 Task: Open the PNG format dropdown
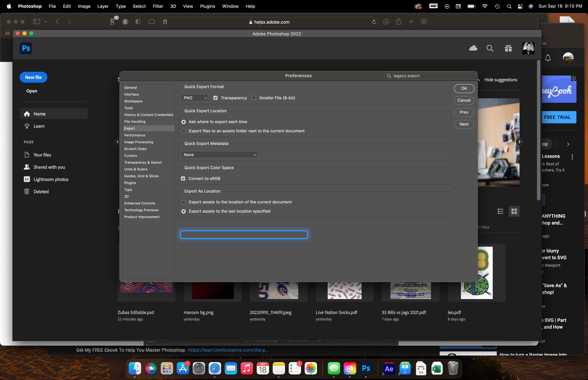click(194, 98)
